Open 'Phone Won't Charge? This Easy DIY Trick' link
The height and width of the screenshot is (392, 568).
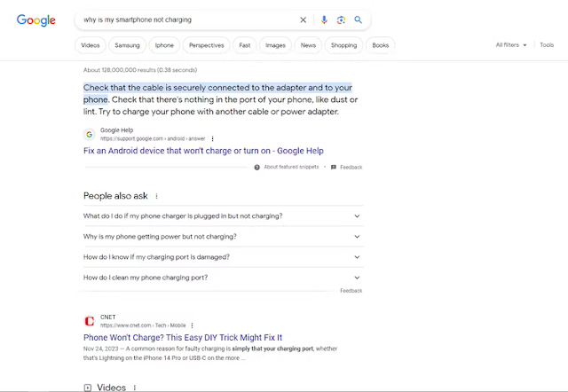[183, 338]
